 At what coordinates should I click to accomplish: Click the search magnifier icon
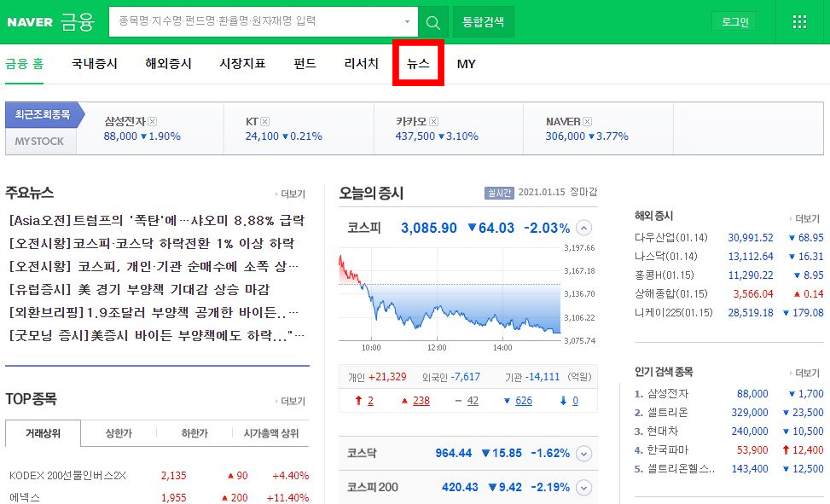(x=433, y=22)
